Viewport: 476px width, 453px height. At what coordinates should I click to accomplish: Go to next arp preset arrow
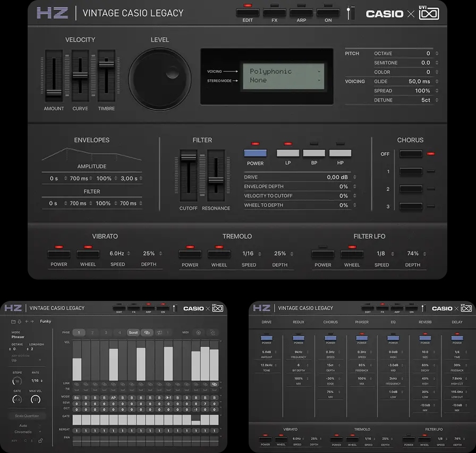(x=32, y=321)
